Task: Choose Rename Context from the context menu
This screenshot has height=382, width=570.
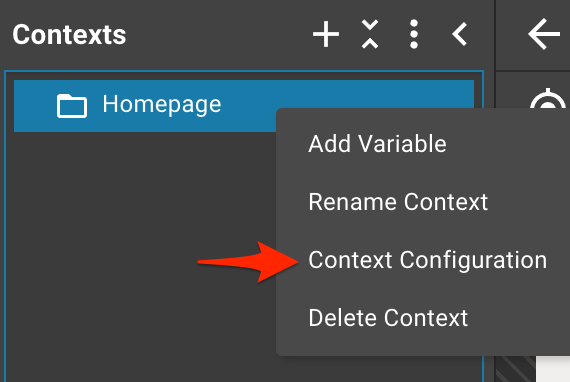Action: coord(398,202)
